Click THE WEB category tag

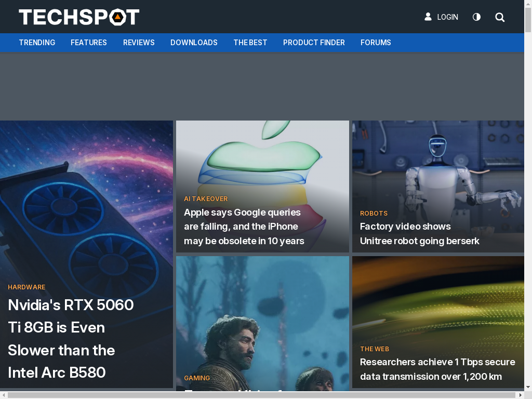[375, 349]
